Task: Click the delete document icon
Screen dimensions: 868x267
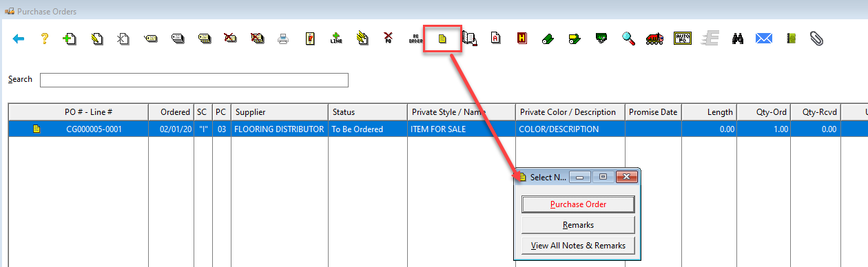Action: [123, 39]
